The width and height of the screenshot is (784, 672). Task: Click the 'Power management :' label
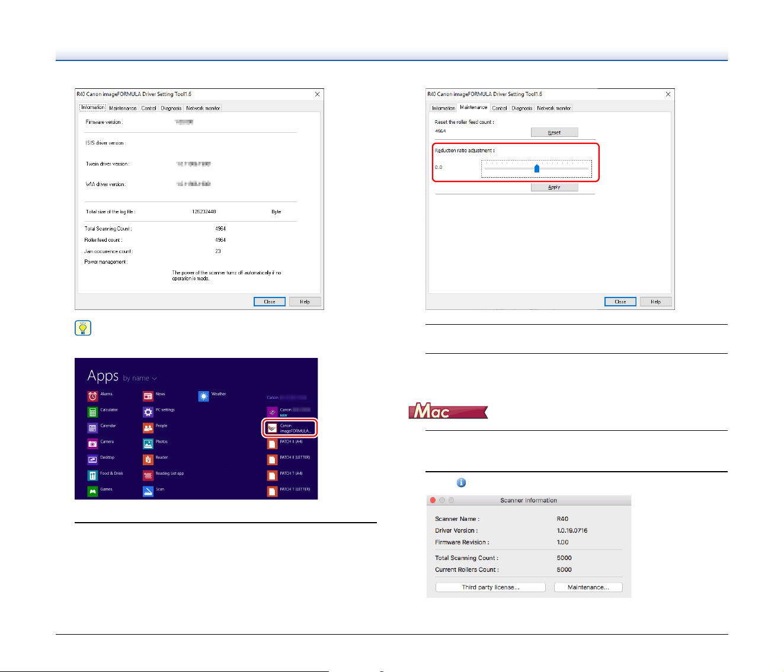106,262
